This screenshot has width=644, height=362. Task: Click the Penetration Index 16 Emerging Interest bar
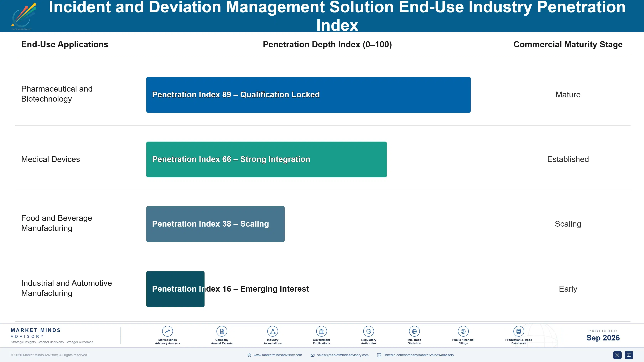[x=175, y=289]
